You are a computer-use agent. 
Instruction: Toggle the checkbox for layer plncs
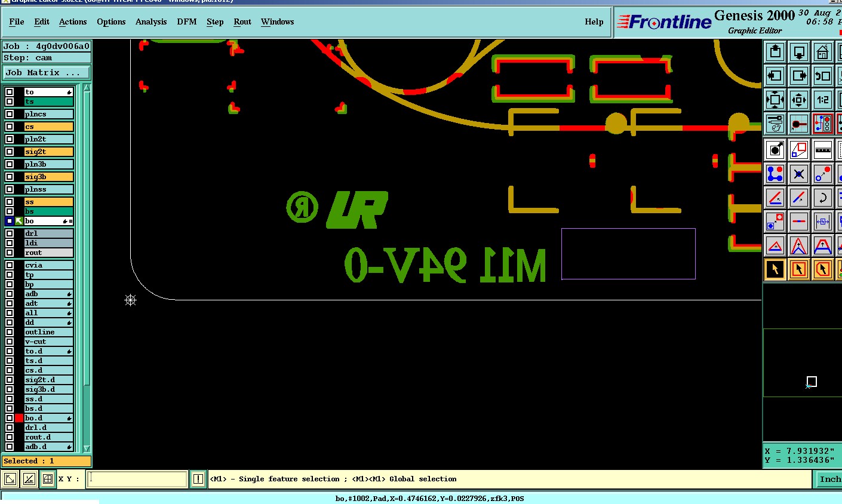[x=10, y=114]
